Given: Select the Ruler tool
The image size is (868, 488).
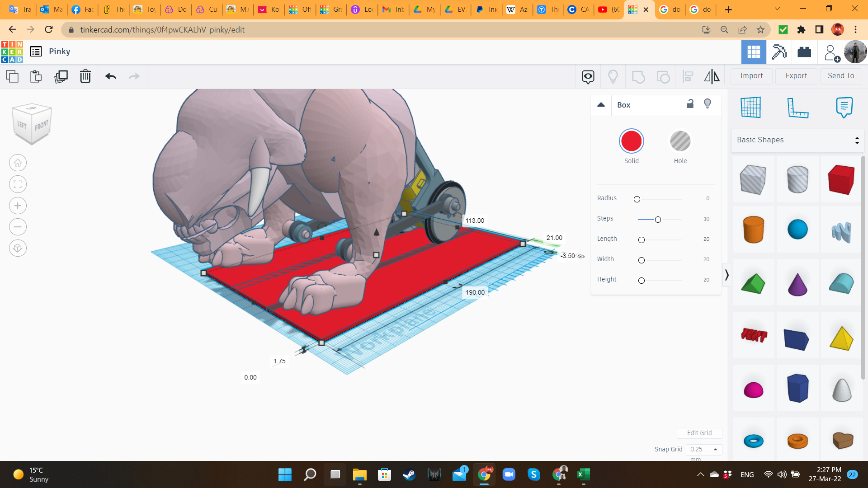Looking at the screenshot, I should pos(797,108).
